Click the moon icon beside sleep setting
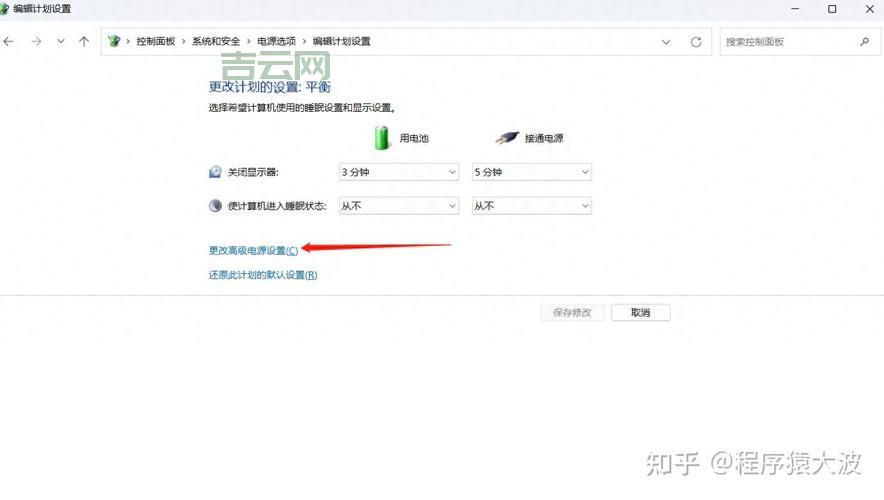Viewport: 884px width, 500px height. [215, 206]
